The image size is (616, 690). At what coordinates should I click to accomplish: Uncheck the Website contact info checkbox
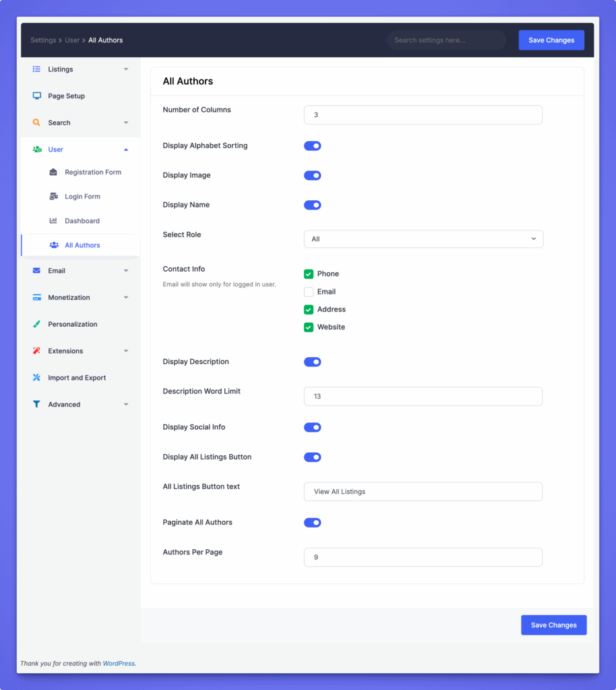pos(309,327)
